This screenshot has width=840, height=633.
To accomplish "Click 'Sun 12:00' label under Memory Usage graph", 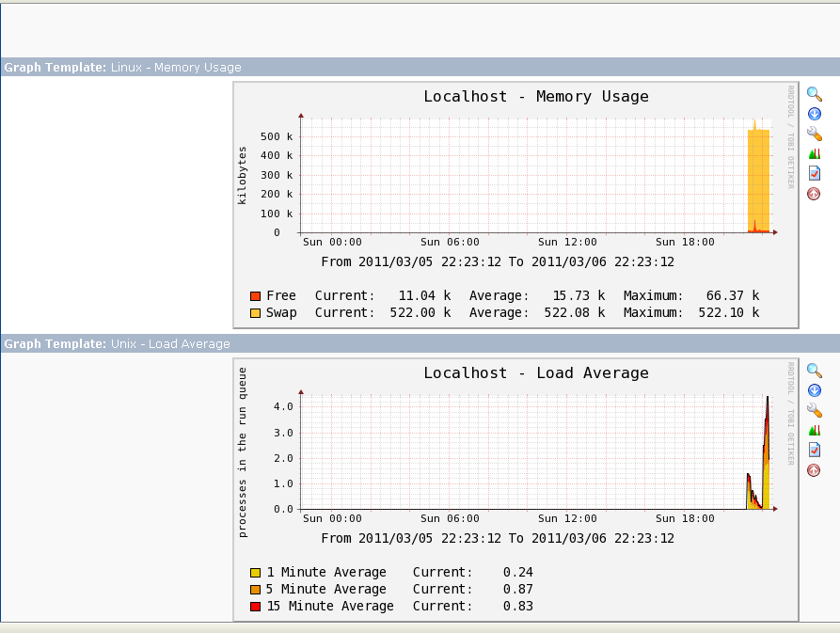I will 567,242.
